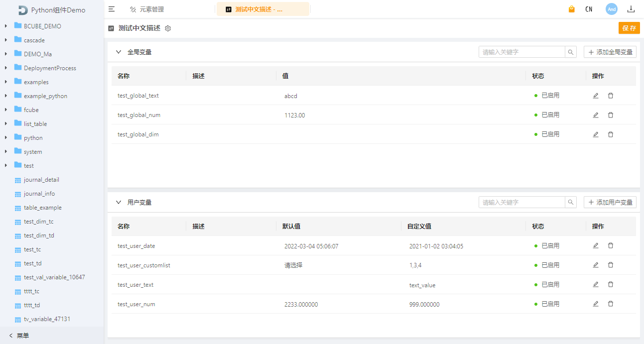The height and width of the screenshot is (344, 644).
Task: Expand the BCUBE_DEMO folder arrow
Action: [x=6, y=26]
